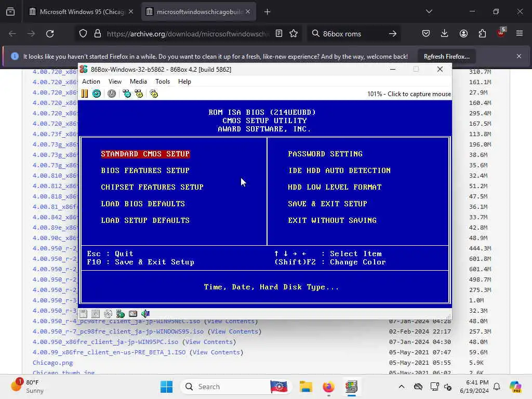Viewport: 532px width, 399px height.
Task: Open 86Box settings gear toolbar icon
Action: coord(154,94)
